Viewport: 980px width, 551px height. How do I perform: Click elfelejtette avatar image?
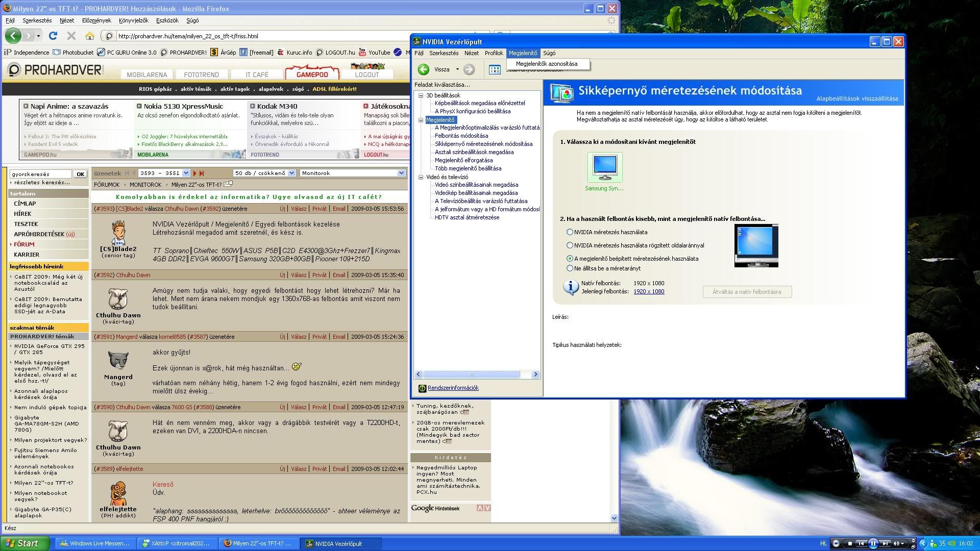118,493
